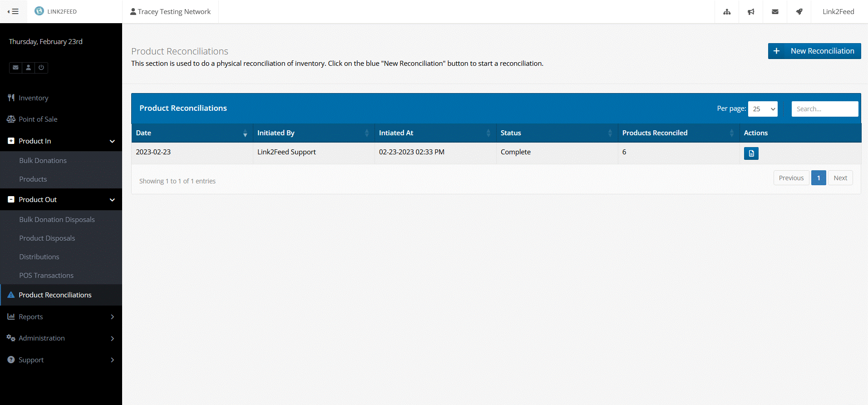The image size is (868, 405).
Task: Sort by Products Reconciled column arrows
Action: 732,133
